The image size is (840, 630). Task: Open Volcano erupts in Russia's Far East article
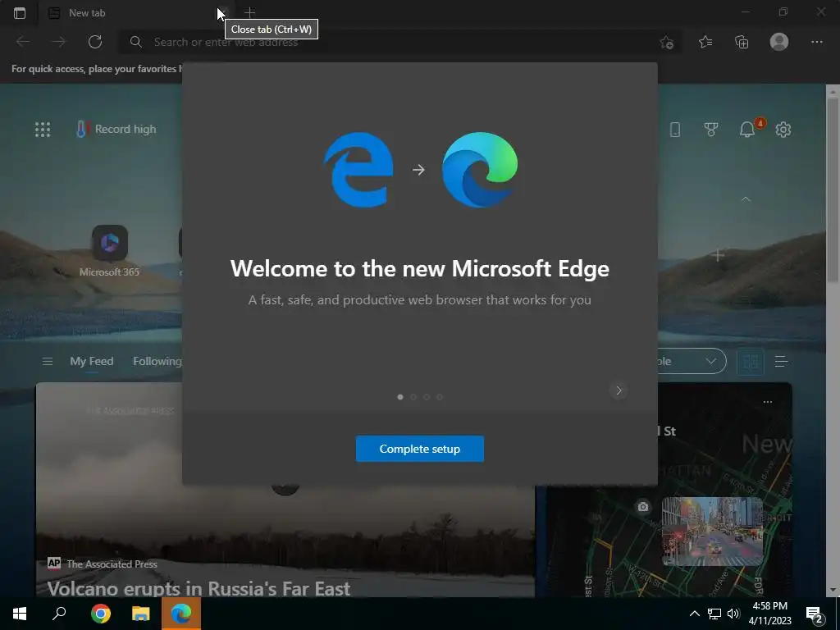tap(199, 588)
